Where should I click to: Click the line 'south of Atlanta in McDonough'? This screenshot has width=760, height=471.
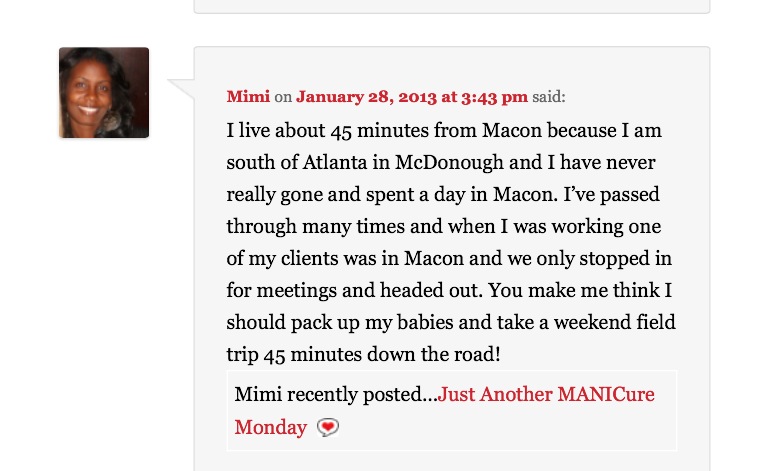441,163
